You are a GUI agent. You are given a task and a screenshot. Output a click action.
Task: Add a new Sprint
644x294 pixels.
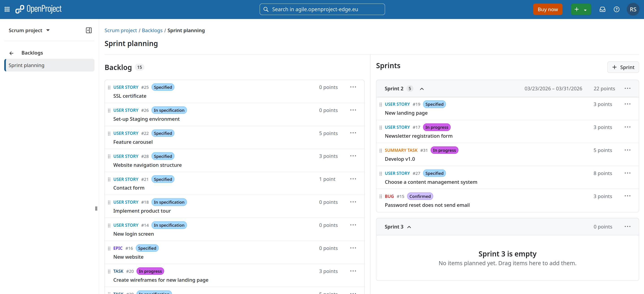(x=623, y=67)
